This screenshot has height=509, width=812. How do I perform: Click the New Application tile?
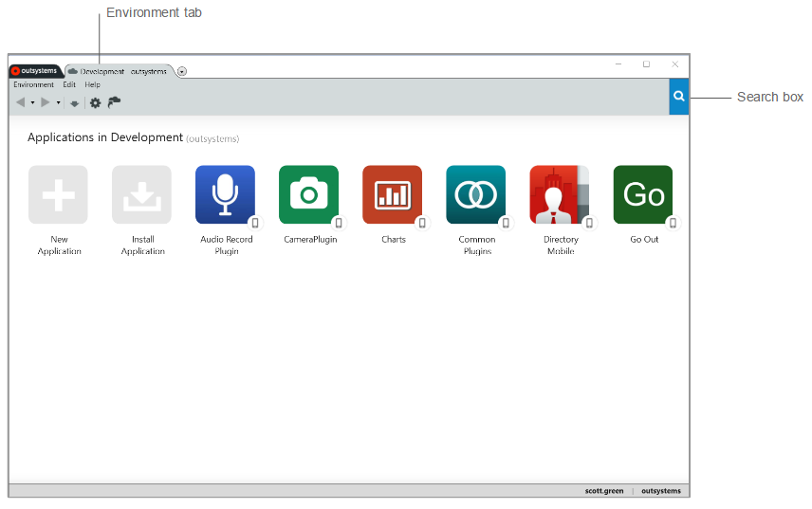[58, 194]
